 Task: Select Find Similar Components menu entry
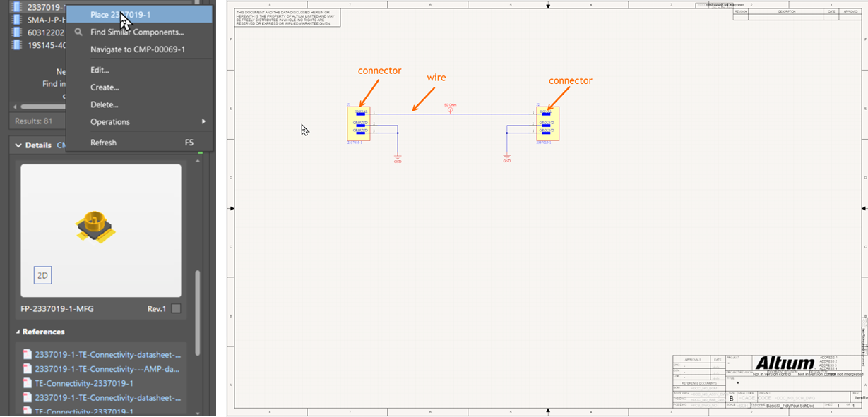137,32
